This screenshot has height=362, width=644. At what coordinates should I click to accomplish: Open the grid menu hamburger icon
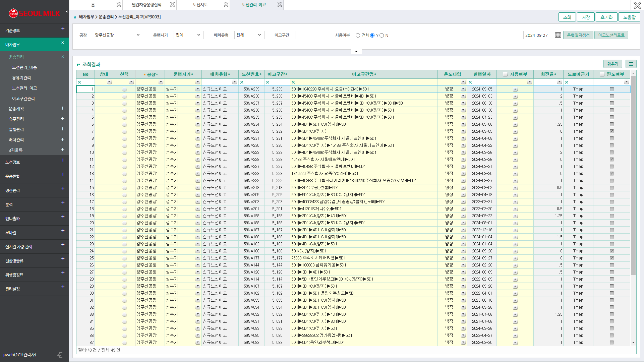631,64
